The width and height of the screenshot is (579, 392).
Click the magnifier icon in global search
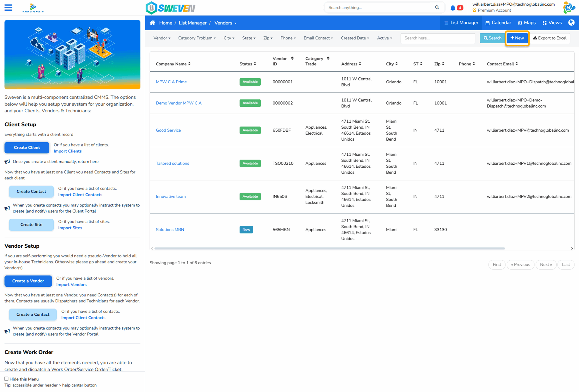pyautogui.click(x=437, y=7)
